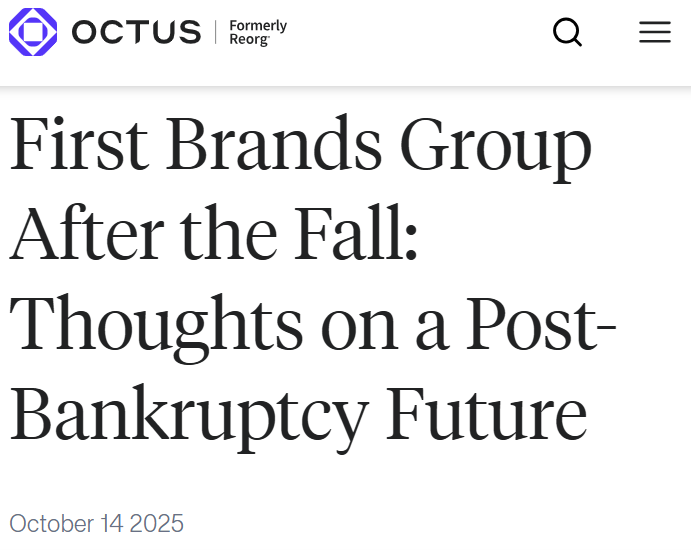Click the word "Brands" in the headline

point(273,146)
